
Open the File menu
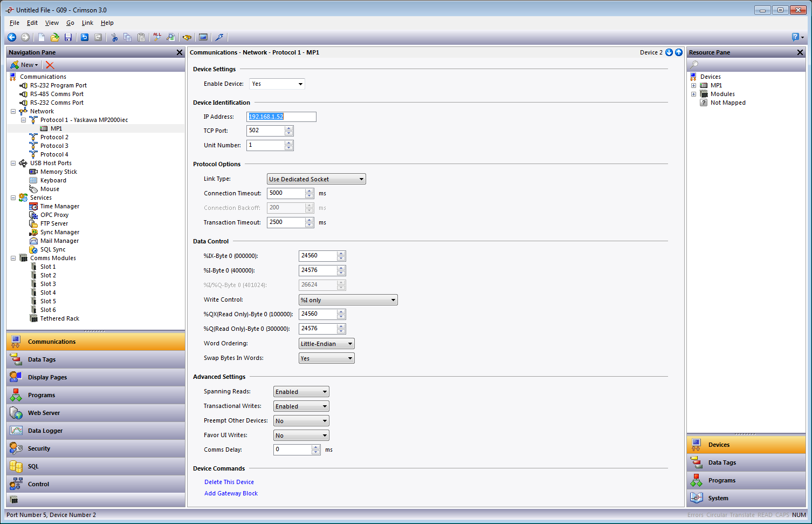(x=15, y=23)
